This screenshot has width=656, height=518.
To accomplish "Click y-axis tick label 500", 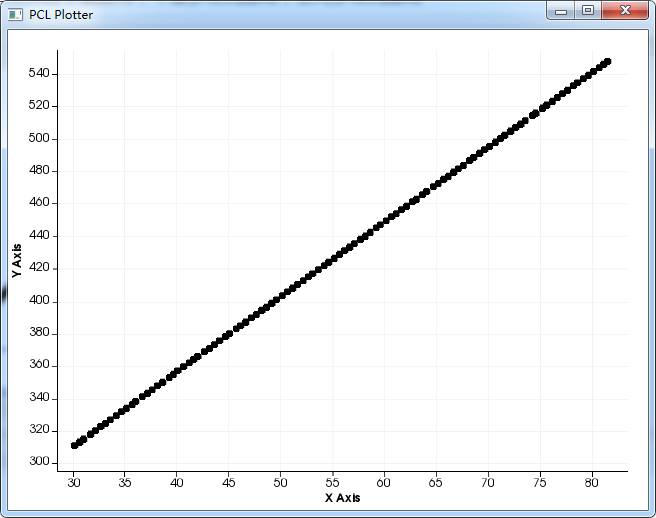I will coord(39,138).
